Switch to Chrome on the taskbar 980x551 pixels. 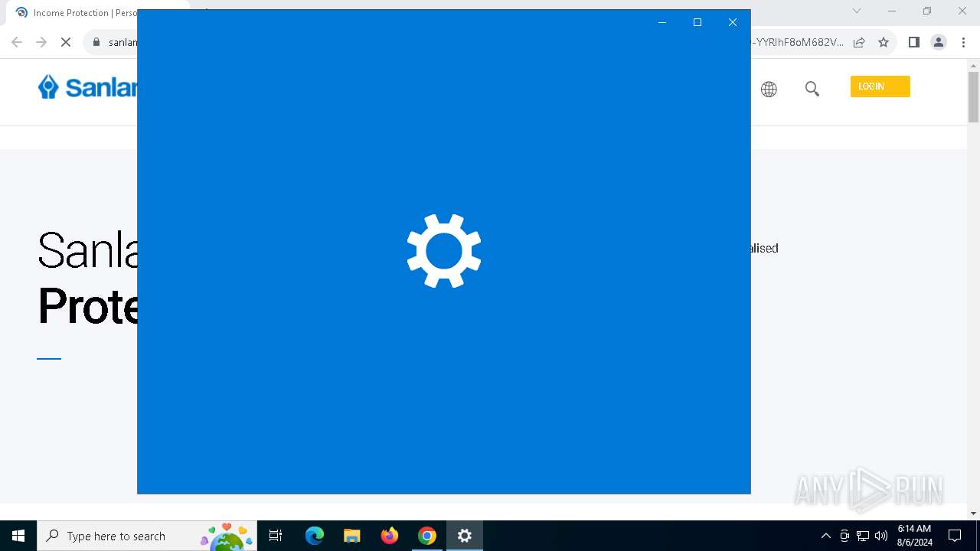tap(427, 536)
